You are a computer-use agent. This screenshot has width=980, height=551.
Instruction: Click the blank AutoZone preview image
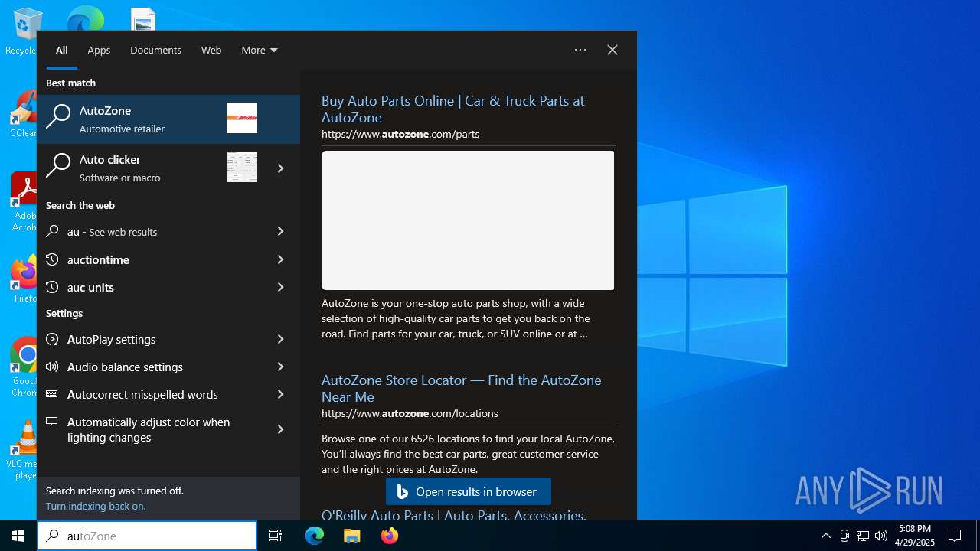click(x=468, y=220)
